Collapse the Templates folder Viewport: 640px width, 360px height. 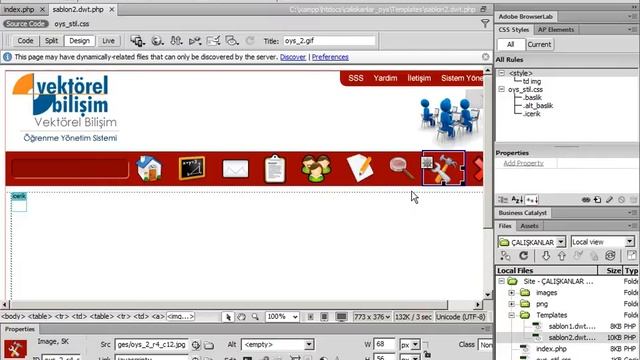click(511, 315)
